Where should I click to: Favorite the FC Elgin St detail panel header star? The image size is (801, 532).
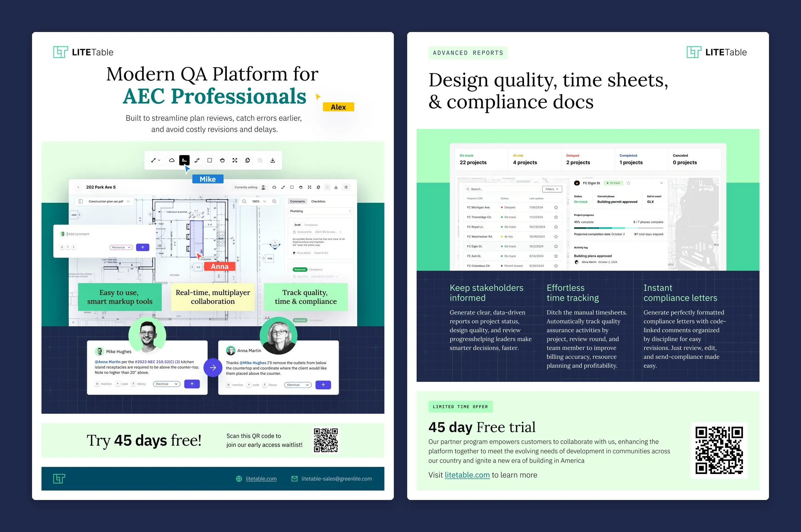pyautogui.click(x=628, y=183)
